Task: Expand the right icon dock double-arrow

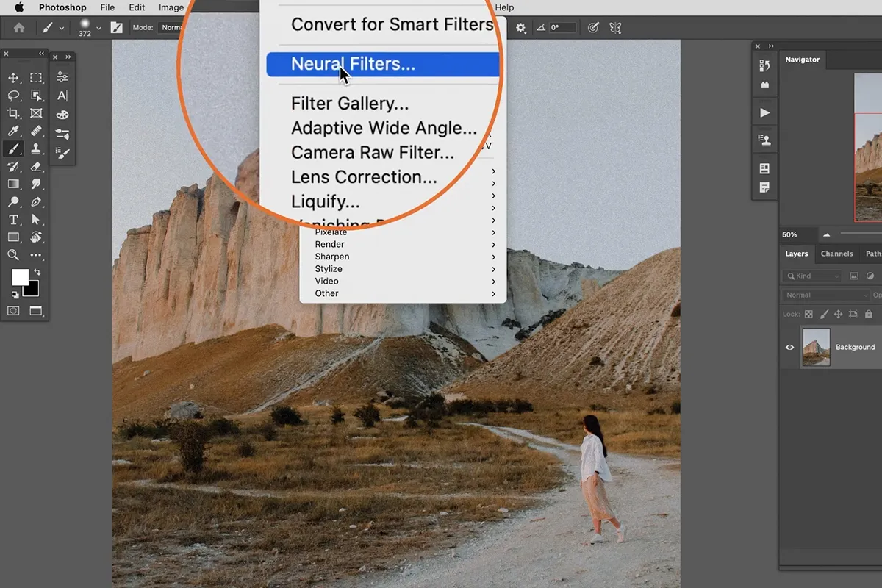Action: [x=772, y=46]
